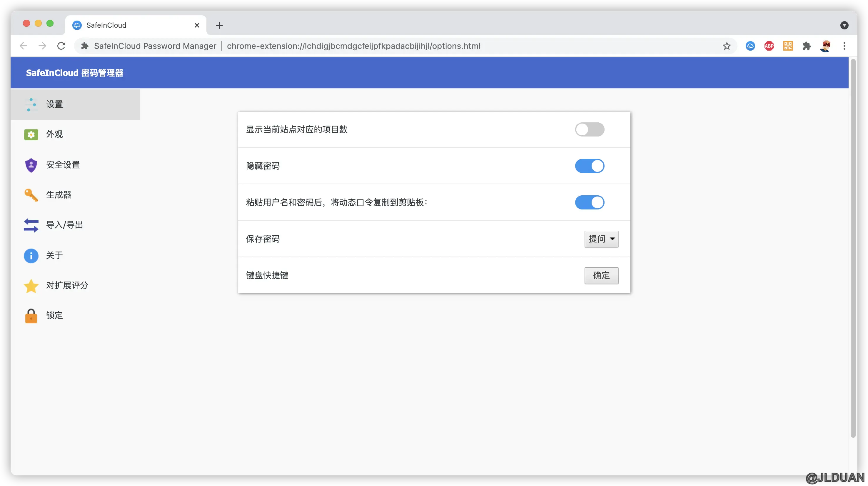
Task: Click the address bar URL field
Action: (353, 46)
